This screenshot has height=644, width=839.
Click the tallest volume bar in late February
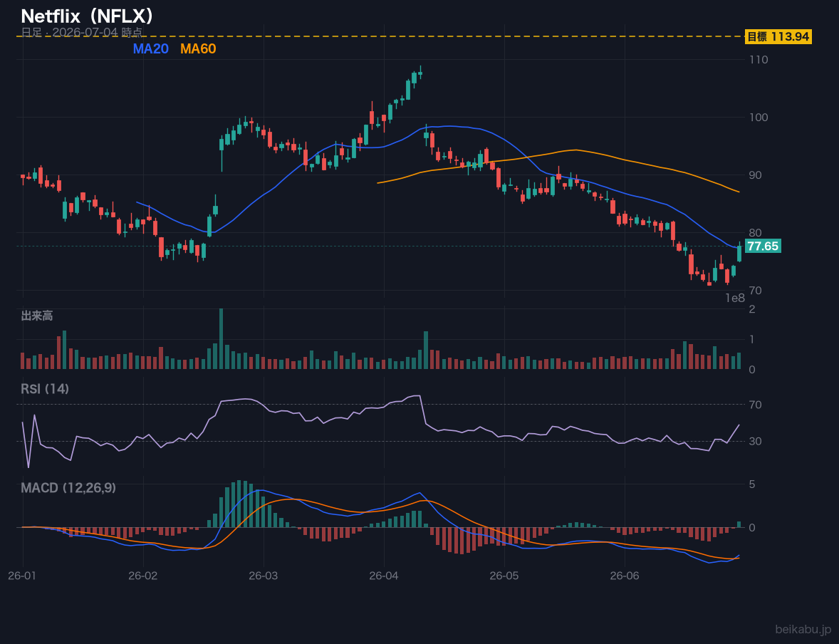[221, 338]
